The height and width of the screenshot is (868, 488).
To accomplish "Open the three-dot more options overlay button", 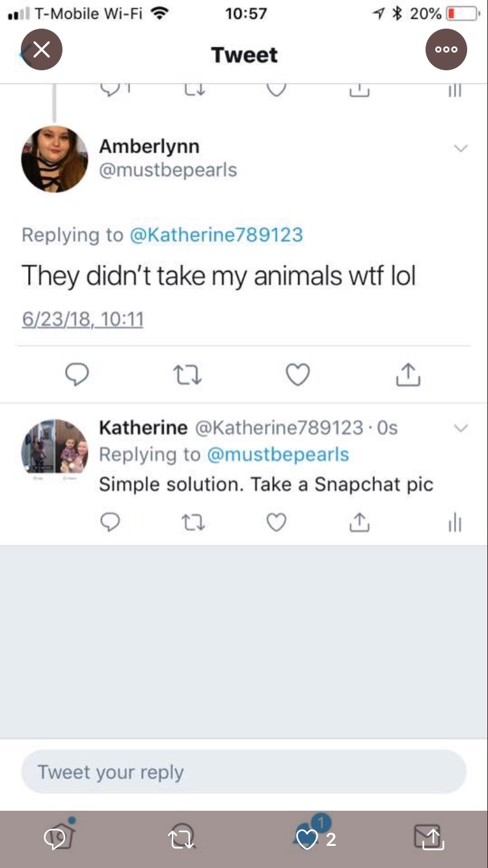I will pos(446,49).
